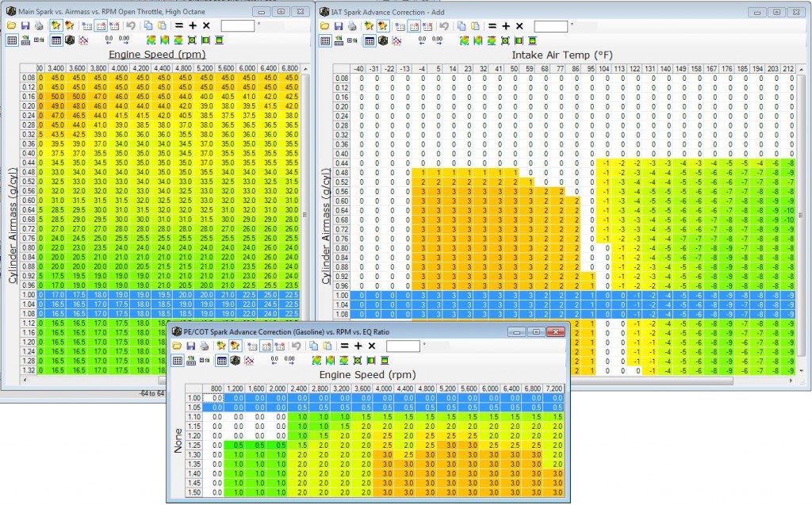Increase decimals (0.00) icon in Main Spark window
The width and height of the screenshot is (812, 505).
click(x=124, y=40)
